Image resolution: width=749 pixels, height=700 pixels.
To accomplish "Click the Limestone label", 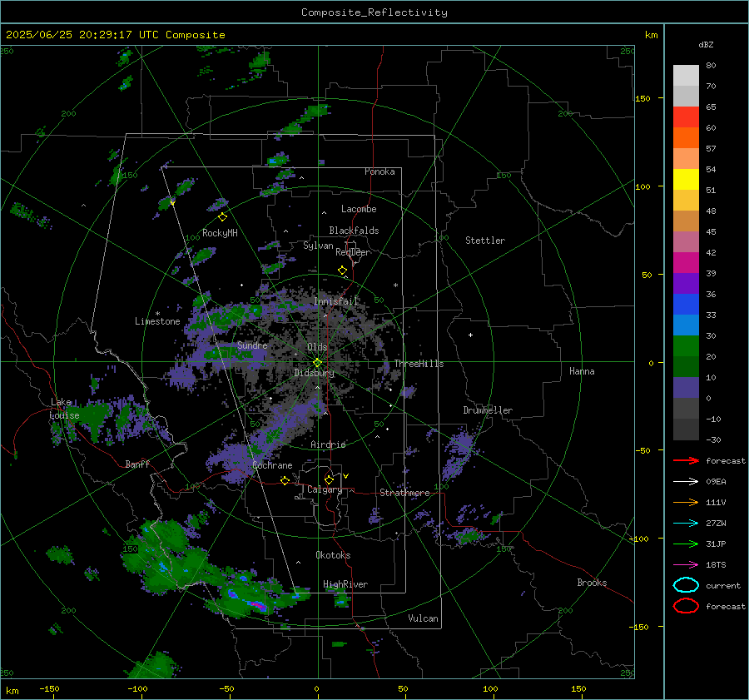I will (157, 321).
